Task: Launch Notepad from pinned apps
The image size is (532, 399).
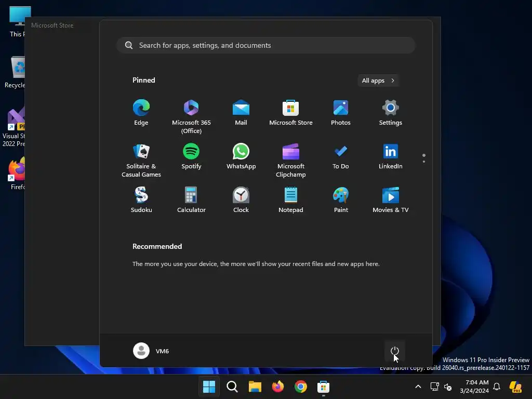Action: tap(291, 200)
